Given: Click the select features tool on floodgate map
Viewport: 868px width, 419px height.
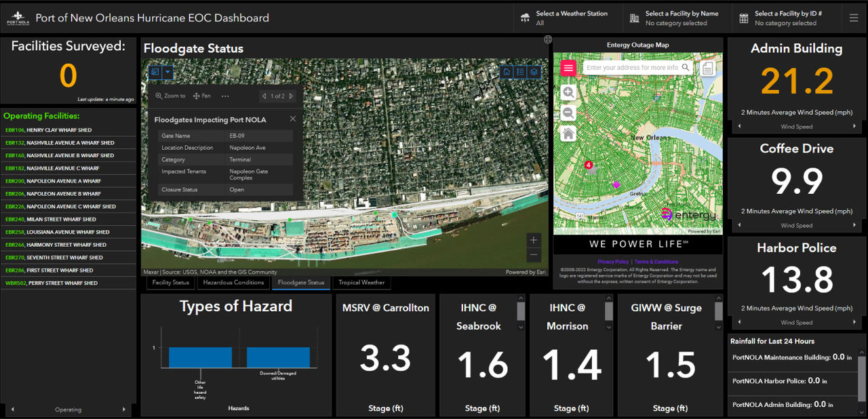Looking at the screenshot, I should 155,72.
